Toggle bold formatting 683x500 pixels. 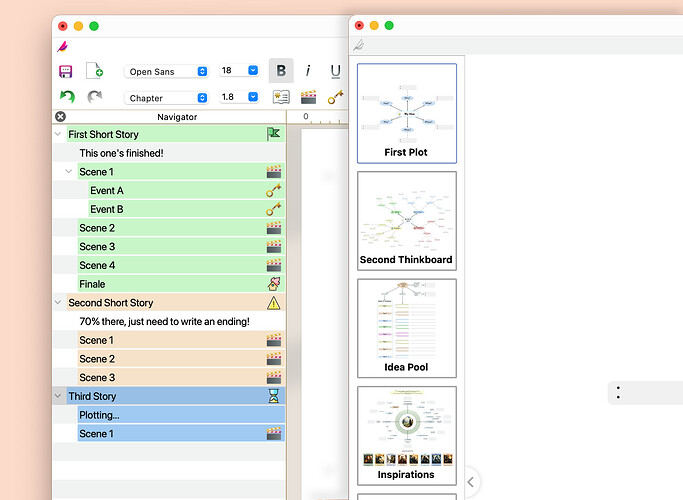tap(281, 71)
